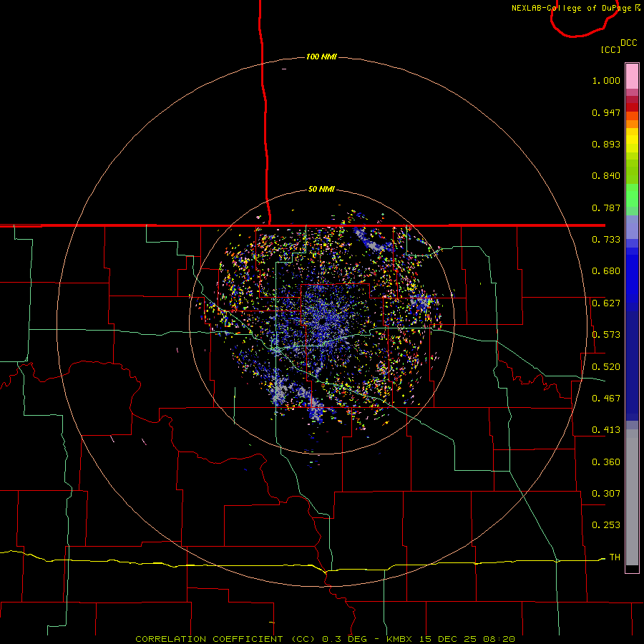Image resolution: width=644 pixels, height=644 pixels.
Task: Select the 1.000 legend value
Action: click(x=606, y=80)
